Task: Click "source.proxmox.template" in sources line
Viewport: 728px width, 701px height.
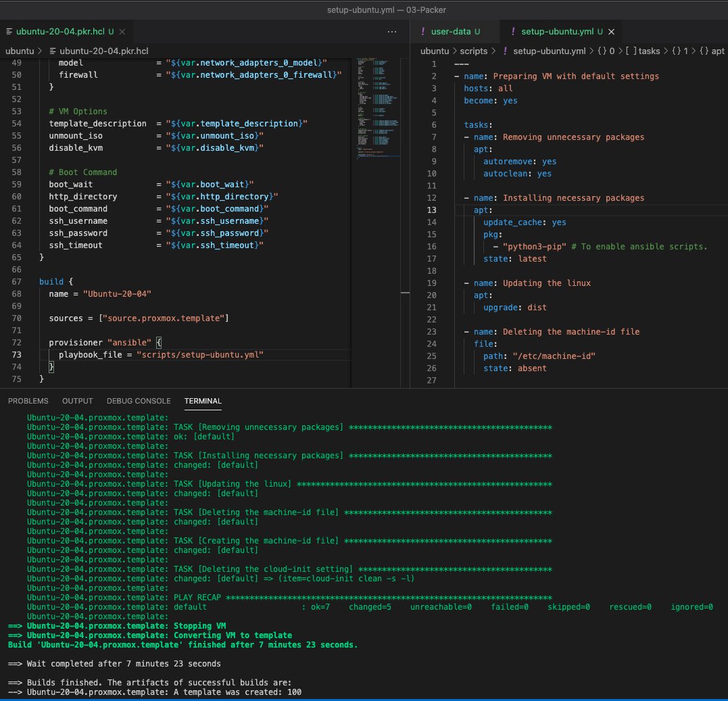Action: click(x=164, y=318)
